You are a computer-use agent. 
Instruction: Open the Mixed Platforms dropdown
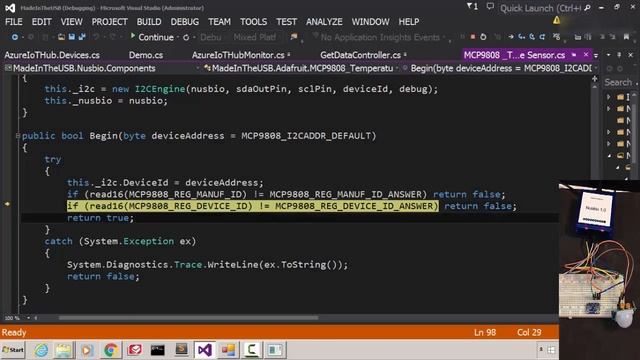tap(257, 37)
